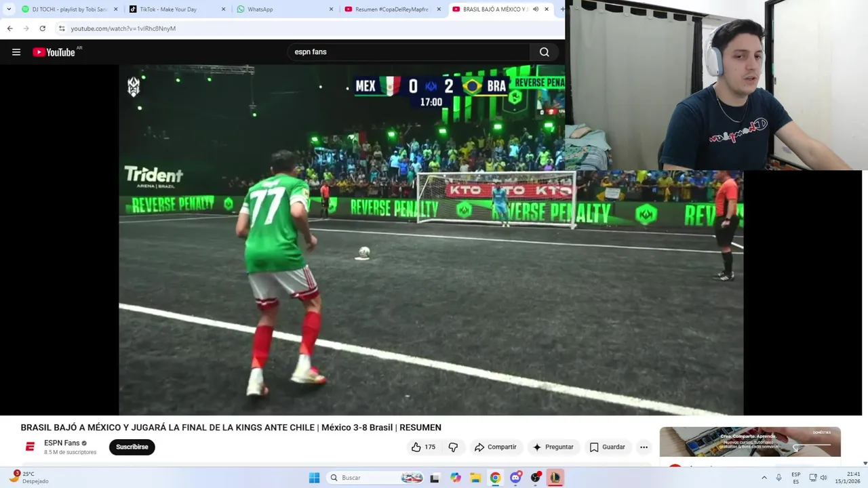
Task: Click the Suscribirse button
Action: tap(132, 447)
